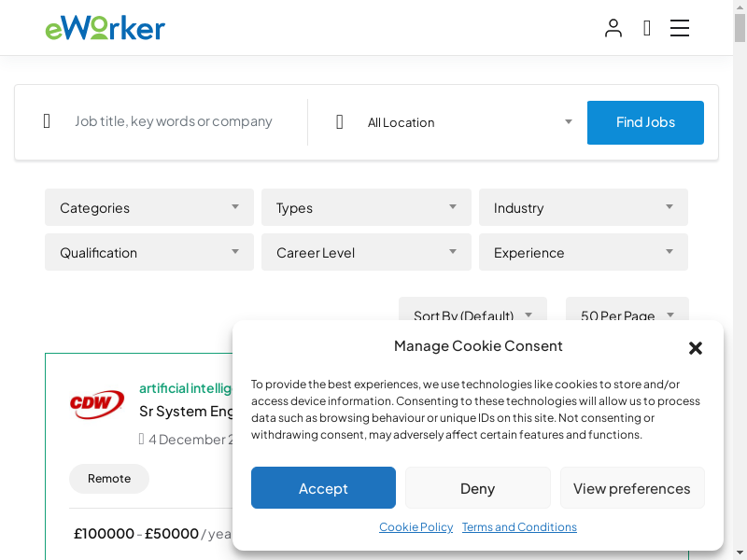Click the icon beside the account icon
This screenshot has height=560, width=747.
tap(647, 28)
